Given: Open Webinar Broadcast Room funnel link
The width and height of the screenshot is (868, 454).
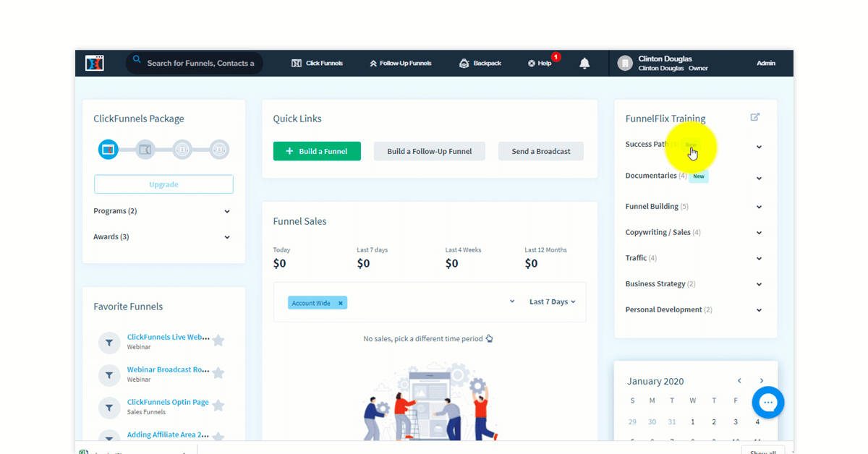Looking at the screenshot, I should 169,369.
